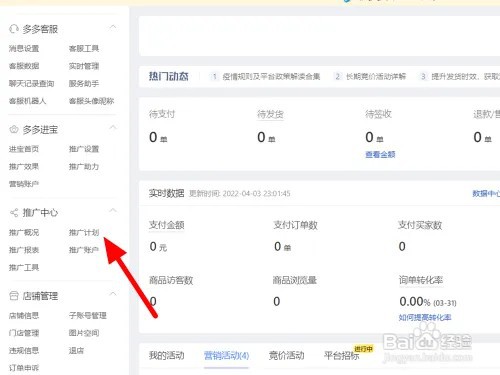Open second 热门动态 item 长期竞价活动详解
Screen dimensions: 500x375
click(376, 77)
